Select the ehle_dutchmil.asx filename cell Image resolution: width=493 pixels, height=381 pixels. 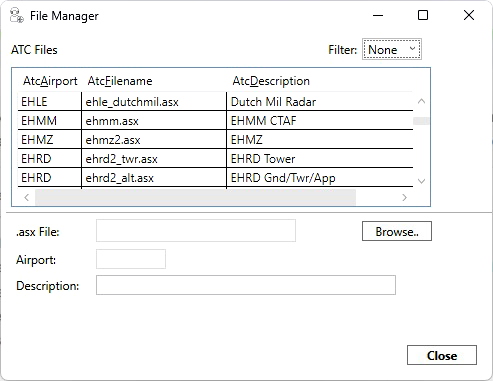pyautogui.click(x=154, y=102)
